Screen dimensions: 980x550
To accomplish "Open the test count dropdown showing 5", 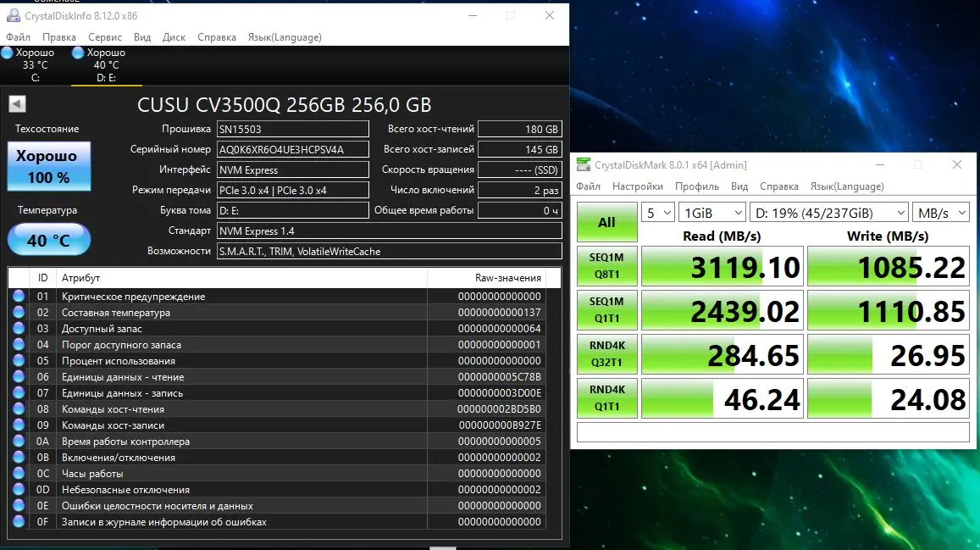I will tap(657, 213).
